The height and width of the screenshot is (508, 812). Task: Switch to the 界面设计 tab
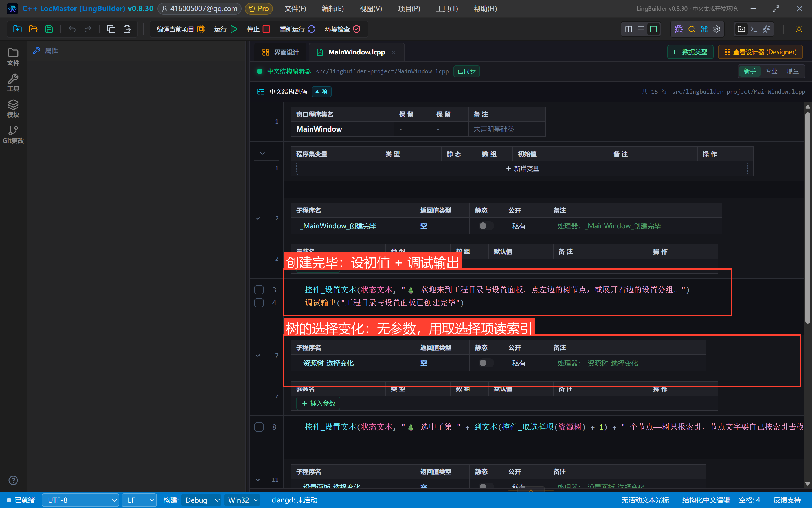(x=280, y=52)
